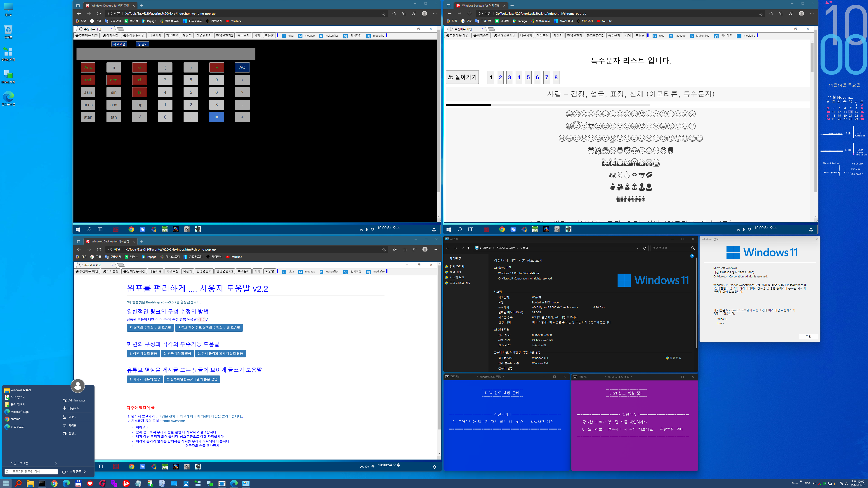
Task: Click the up arrow in 시스템 window navigation
Action: pyautogui.click(x=468, y=248)
